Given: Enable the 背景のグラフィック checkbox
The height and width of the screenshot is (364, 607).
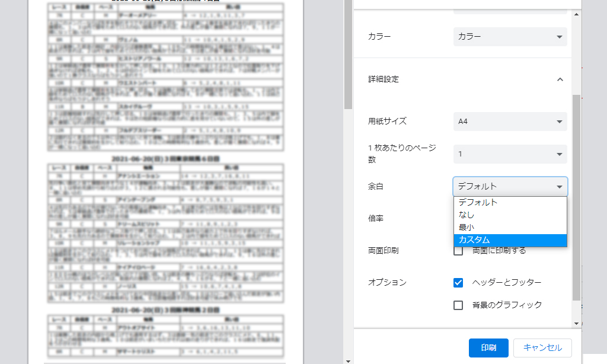Looking at the screenshot, I should click(x=458, y=305).
